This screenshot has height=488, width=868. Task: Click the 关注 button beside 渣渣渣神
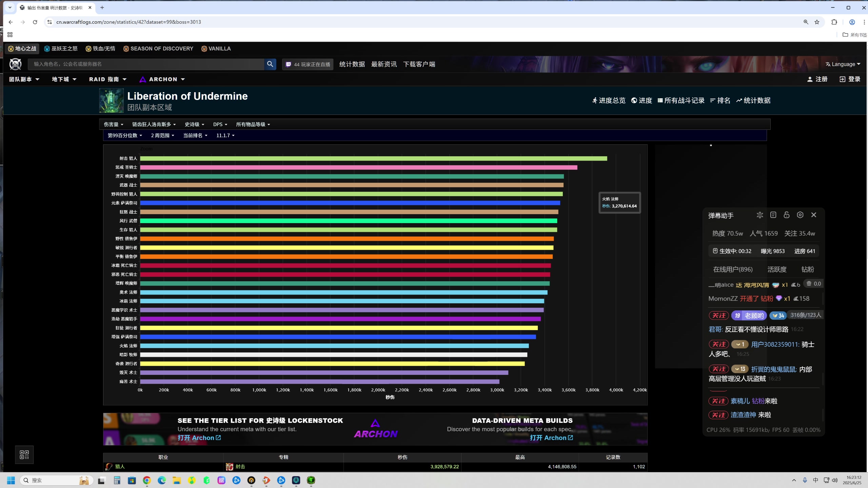718,415
